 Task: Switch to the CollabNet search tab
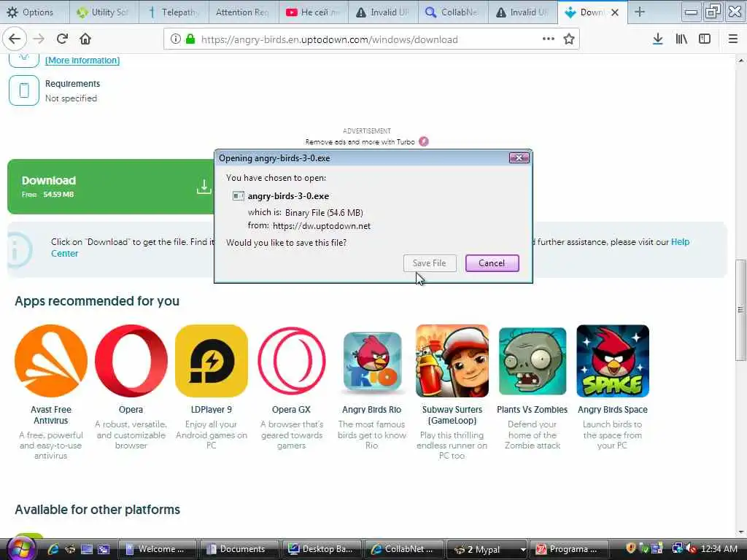[453, 12]
